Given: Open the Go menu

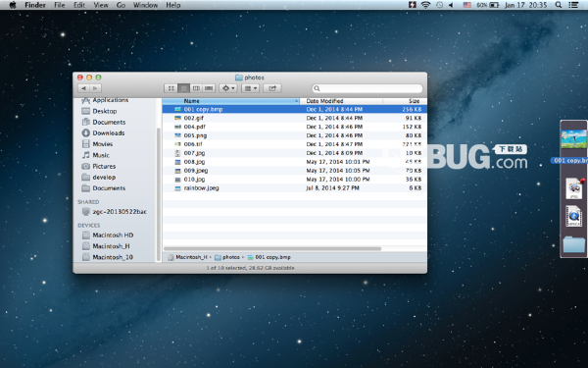Looking at the screenshot, I should coord(121,5).
